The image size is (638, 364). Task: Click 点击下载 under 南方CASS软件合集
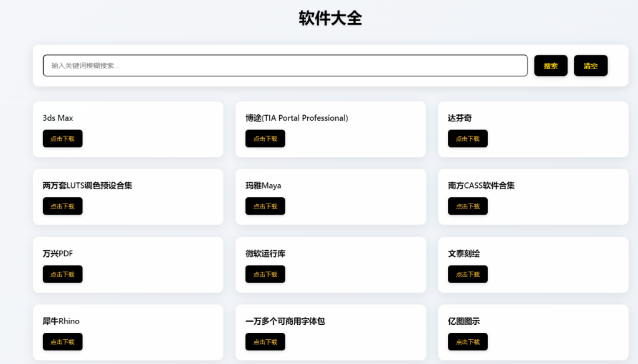click(468, 206)
